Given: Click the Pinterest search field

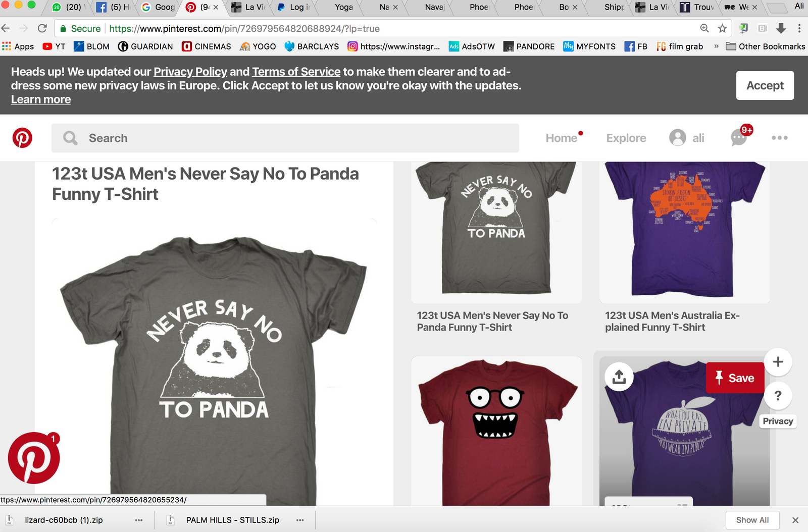Looking at the screenshot, I should [285, 138].
